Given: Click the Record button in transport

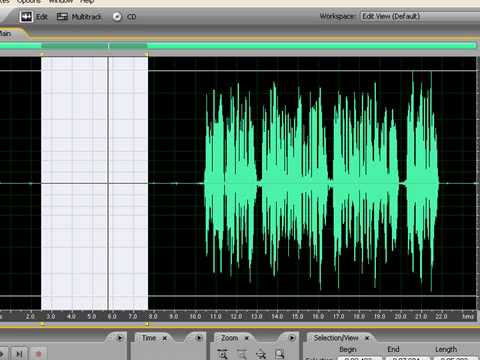Looking at the screenshot, I should [38, 354].
